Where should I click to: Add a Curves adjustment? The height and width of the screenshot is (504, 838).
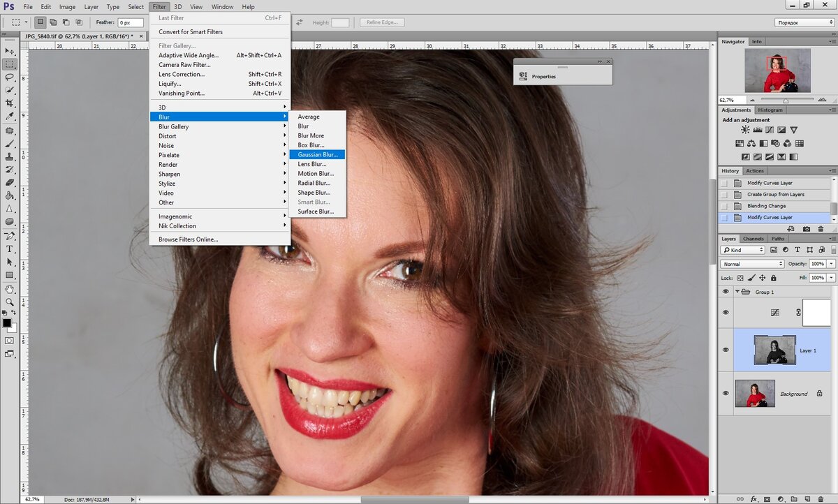[x=770, y=130]
